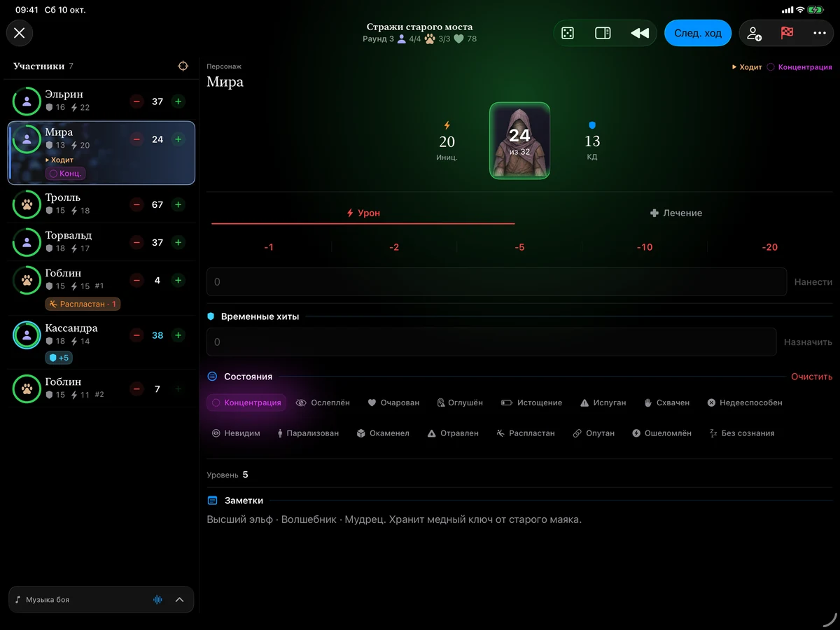Viewport: 840px width, 630px height.
Task: Reduce Кассандра's hit points with minus
Action: click(137, 335)
